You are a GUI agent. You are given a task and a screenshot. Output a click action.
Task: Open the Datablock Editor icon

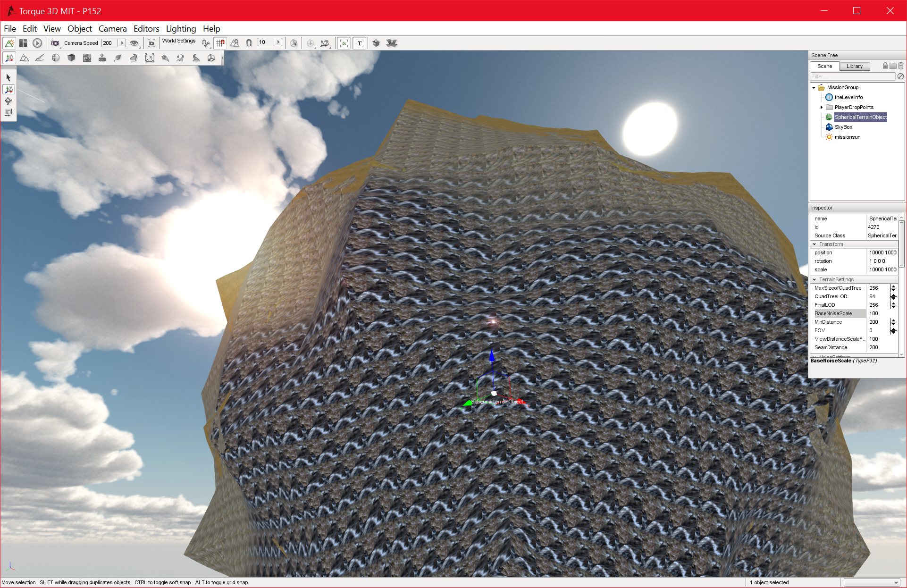tap(87, 58)
